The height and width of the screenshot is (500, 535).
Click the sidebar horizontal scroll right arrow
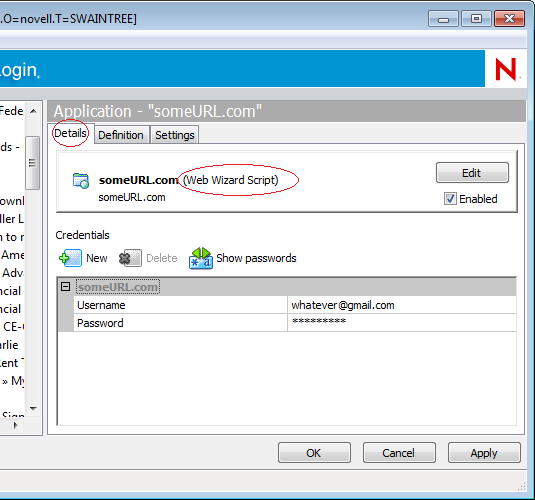tap(15, 425)
